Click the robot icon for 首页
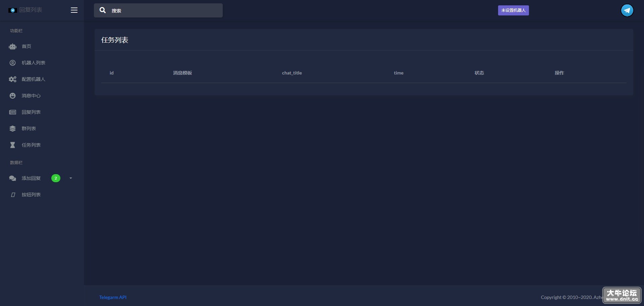The width and height of the screenshot is (644, 306). (x=13, y=47)
